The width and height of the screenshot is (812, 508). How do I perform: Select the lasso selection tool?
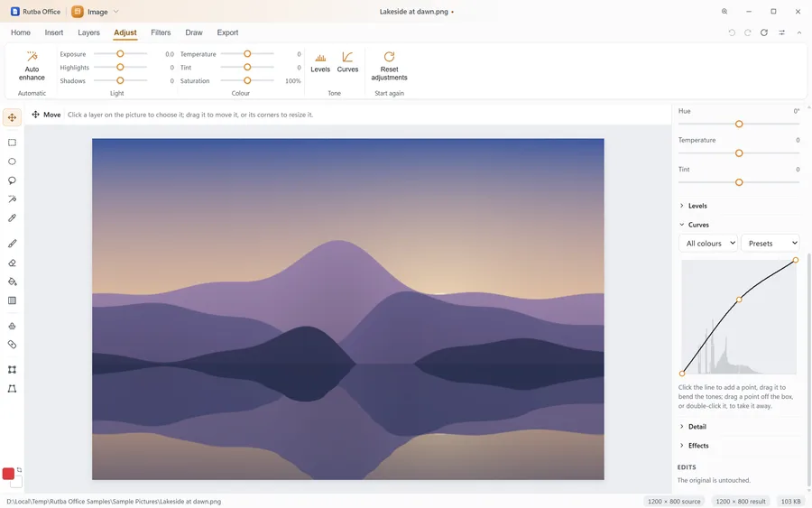tap(12, 180)
